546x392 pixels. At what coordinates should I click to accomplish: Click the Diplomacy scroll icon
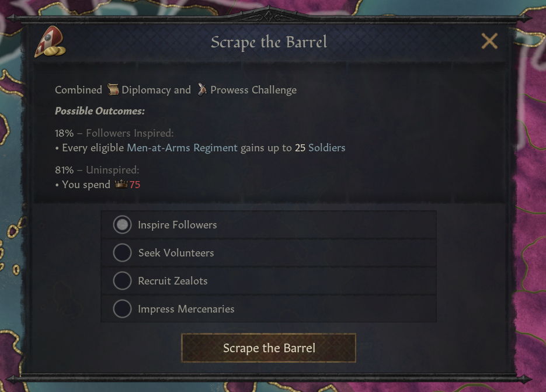[113, 89]
